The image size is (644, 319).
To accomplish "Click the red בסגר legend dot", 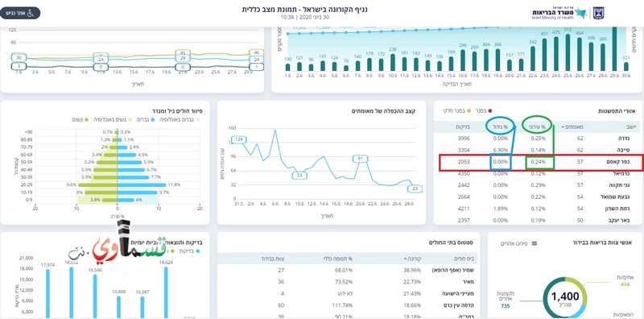I will tap(489, 110).
